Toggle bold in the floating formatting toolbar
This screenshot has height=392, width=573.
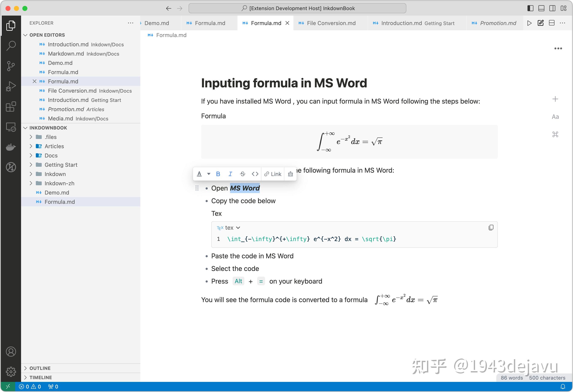(x=218, y=174)
